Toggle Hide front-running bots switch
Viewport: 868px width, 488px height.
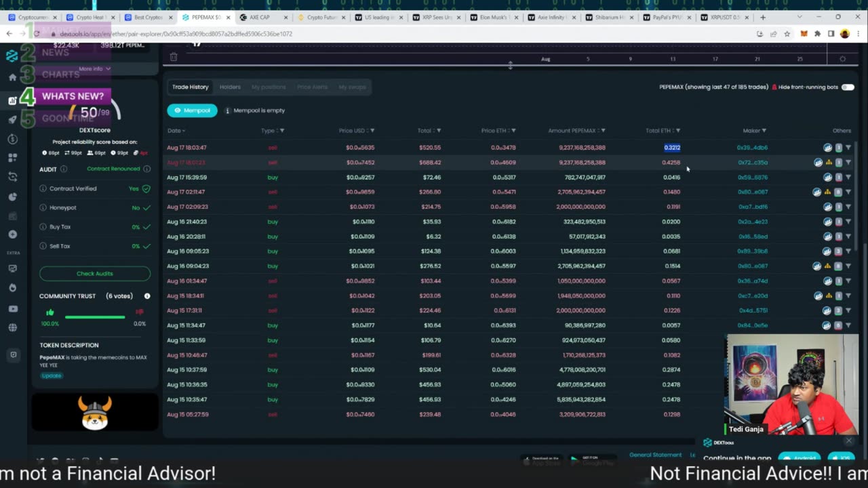848,87
